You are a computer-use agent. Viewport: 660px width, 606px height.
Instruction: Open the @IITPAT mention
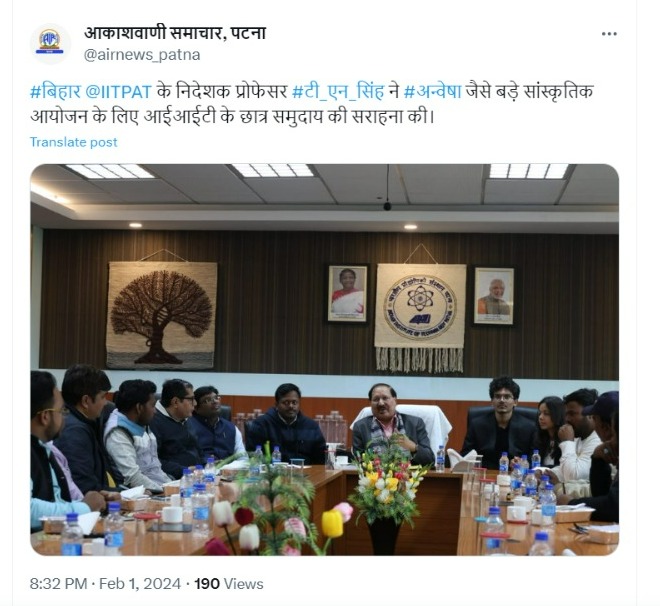(x=118, y=92)
